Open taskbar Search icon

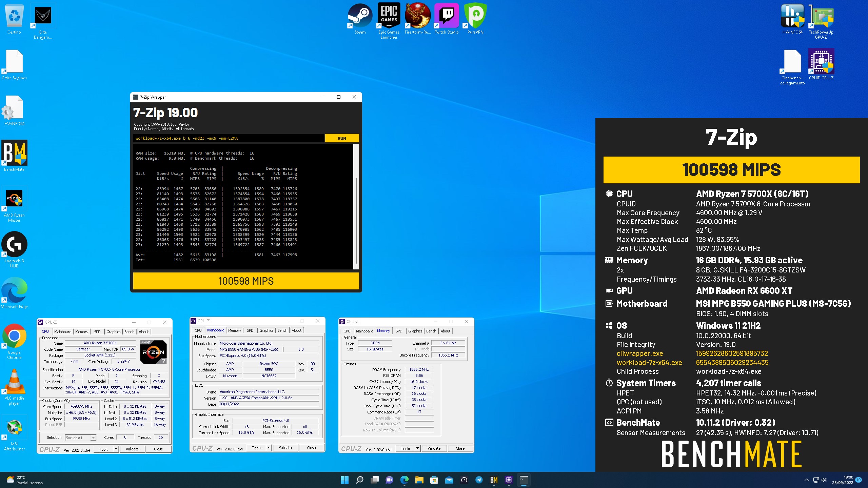[359, 480]
